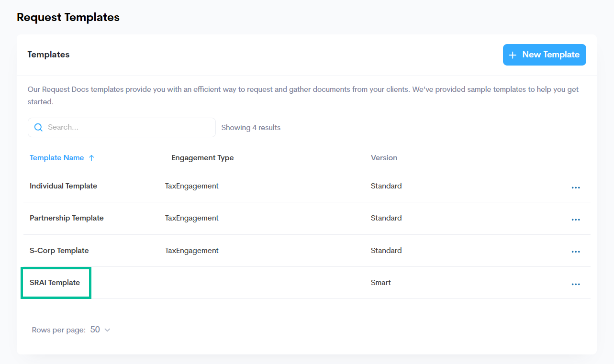Open the Partnership Template entry
Screen dimensions: 614x364
point(67,218)
